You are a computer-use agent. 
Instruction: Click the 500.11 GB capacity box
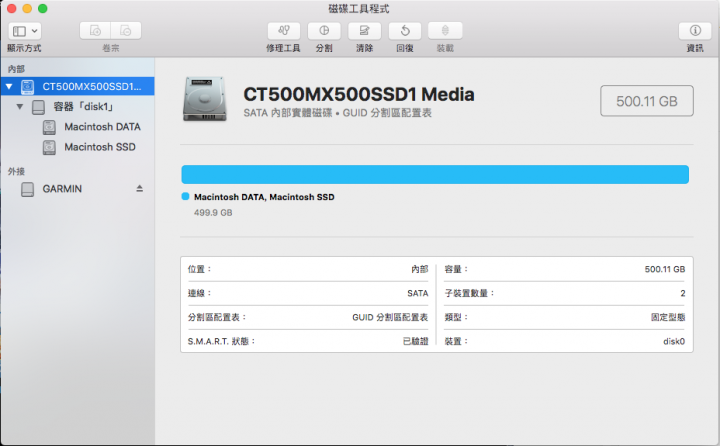[647, 101]
